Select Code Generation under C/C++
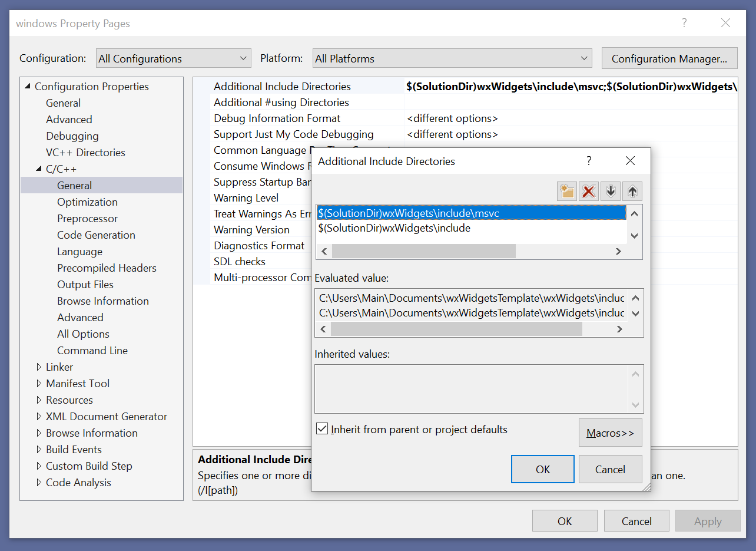Viewport: 756px width, 551px height. coord(96,235)
